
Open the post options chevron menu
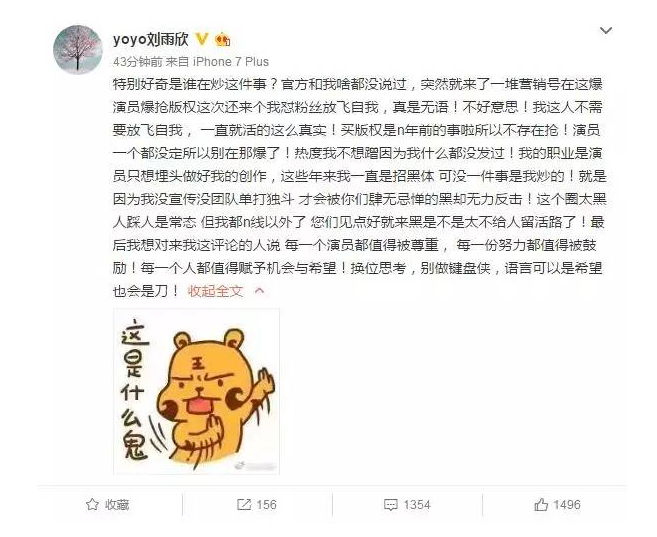pyautogui.click(x=606, y=31)
